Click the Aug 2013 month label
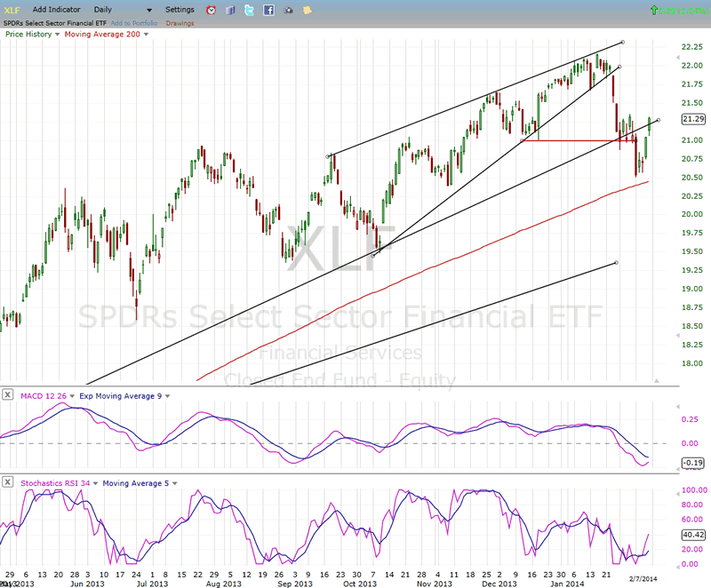Screen dimensions: 711x588 coord(224,584)
